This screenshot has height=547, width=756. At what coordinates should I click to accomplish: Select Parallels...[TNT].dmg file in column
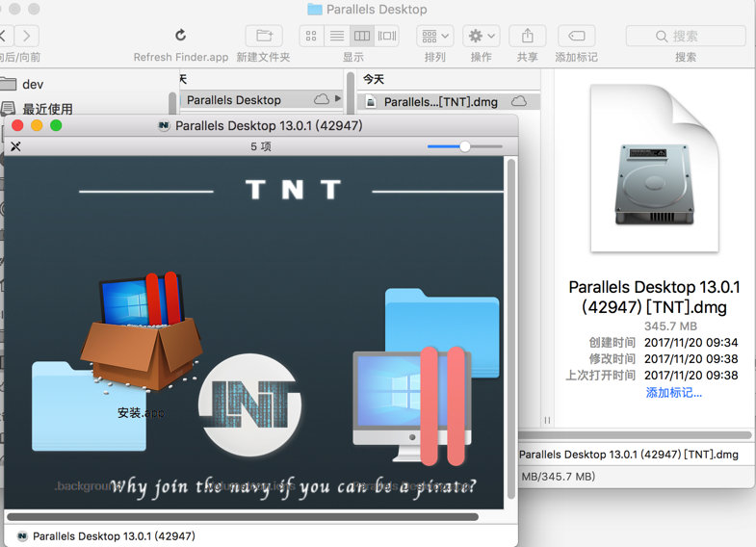[x=440, y=101]
